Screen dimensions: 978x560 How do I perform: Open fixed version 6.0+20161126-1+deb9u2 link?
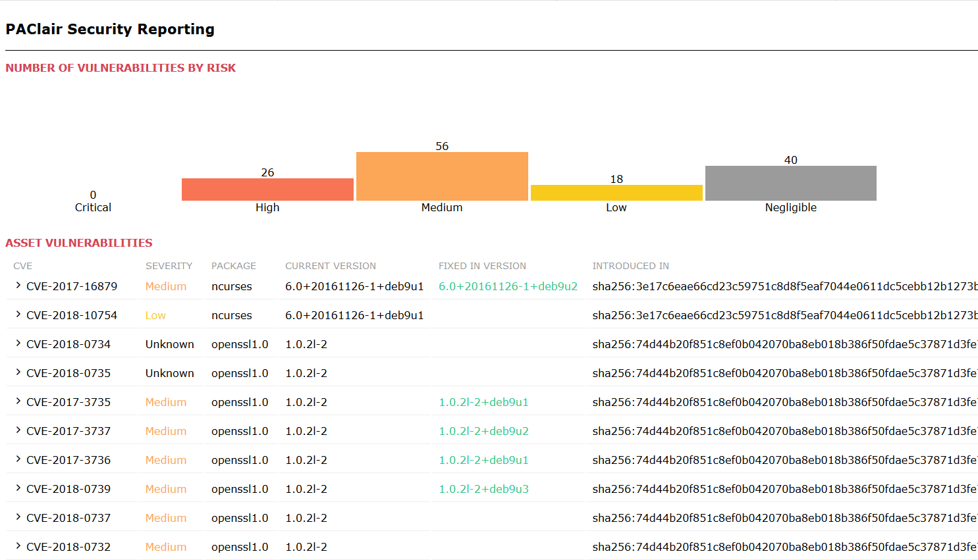coord(508,286)
